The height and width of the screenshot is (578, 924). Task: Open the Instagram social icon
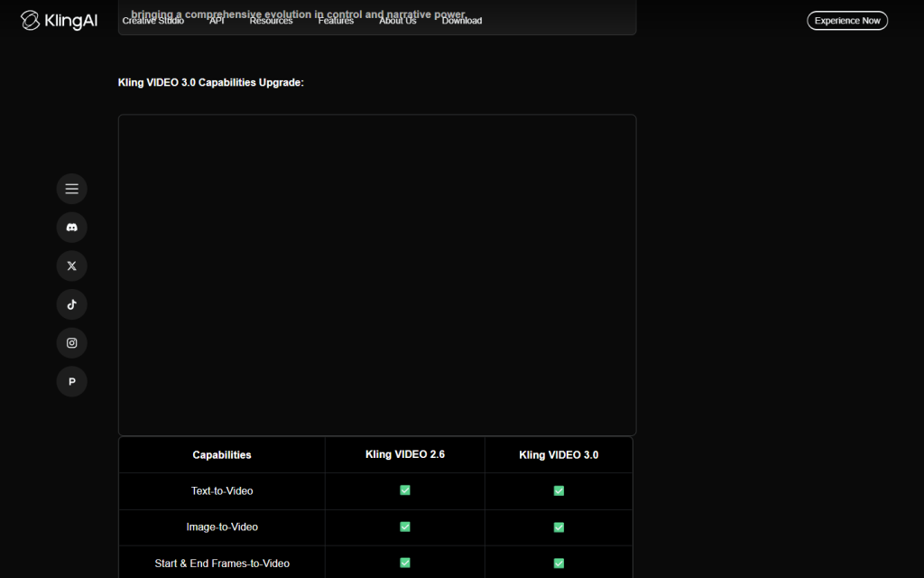tap(72, 342)
